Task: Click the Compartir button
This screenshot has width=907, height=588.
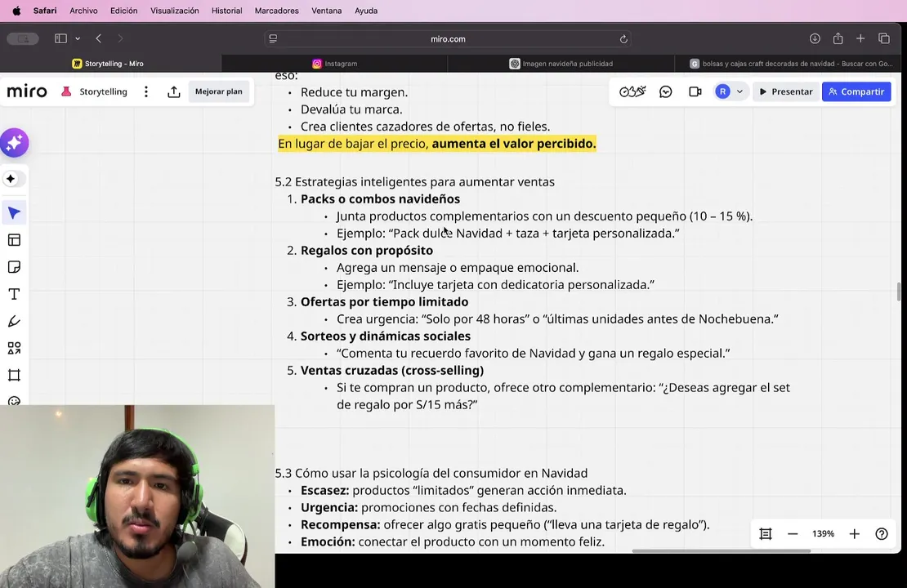Action: coord(856,91)
